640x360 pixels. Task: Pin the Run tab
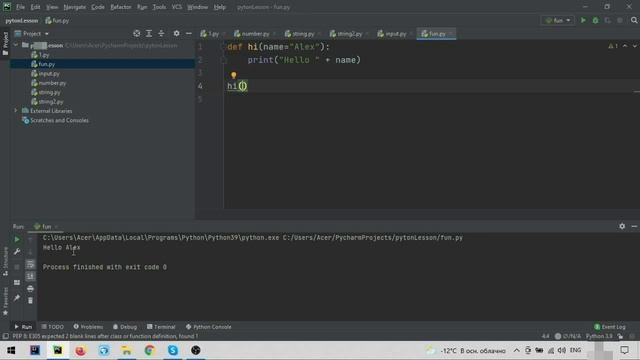click(x=17, y=298)
